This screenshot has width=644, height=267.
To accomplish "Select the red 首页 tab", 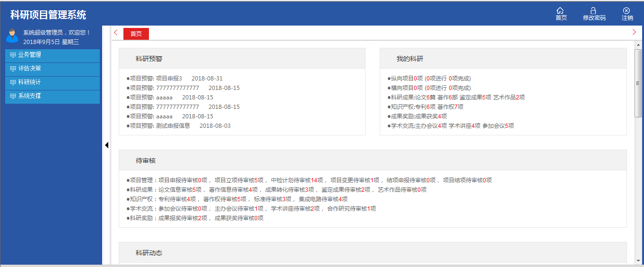I will tap(136, 34).
